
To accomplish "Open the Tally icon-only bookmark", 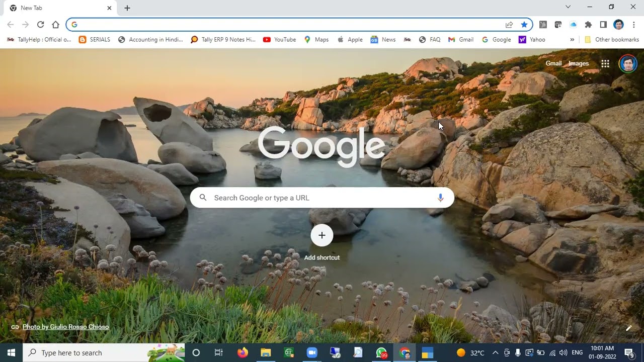I will click(407, 40).
